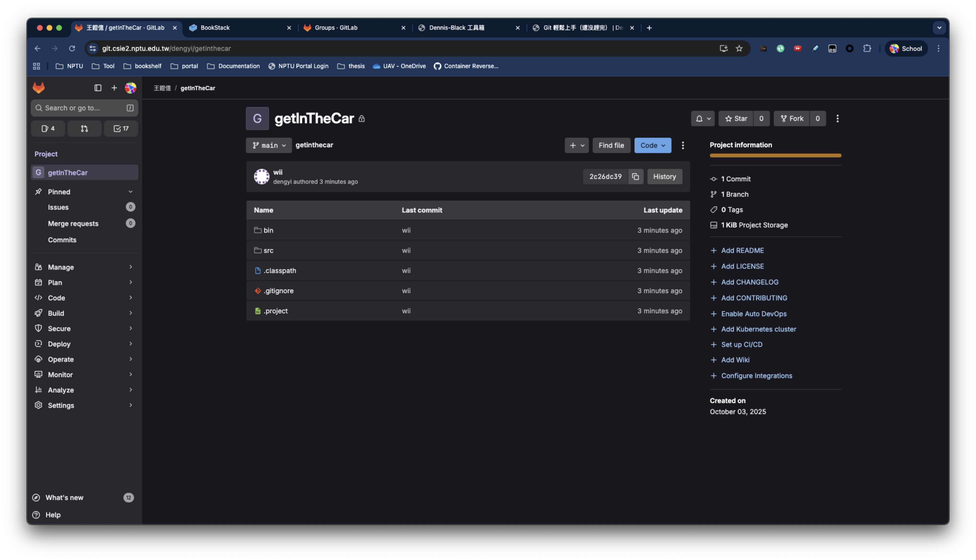Image resolution: width=976 pixels, height=560 pixels.
Task: Click the create new plus icon in sidebar
Action: click(x=114, y=88)
